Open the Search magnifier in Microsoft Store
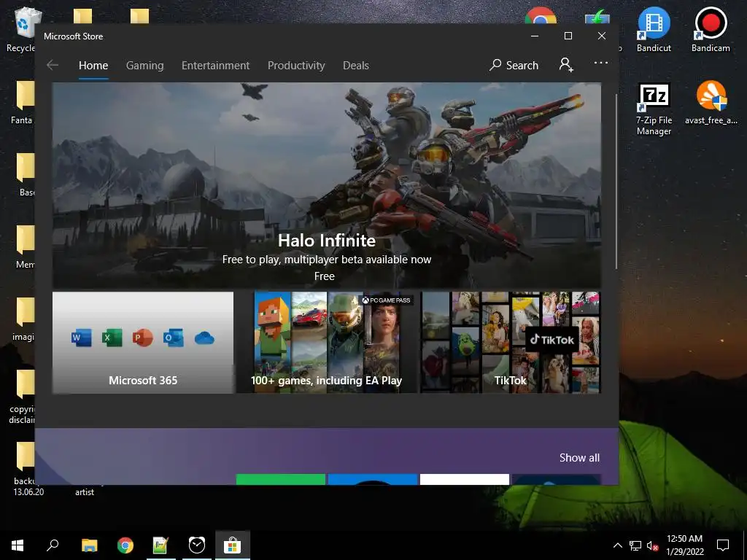 tap(495, 65)
